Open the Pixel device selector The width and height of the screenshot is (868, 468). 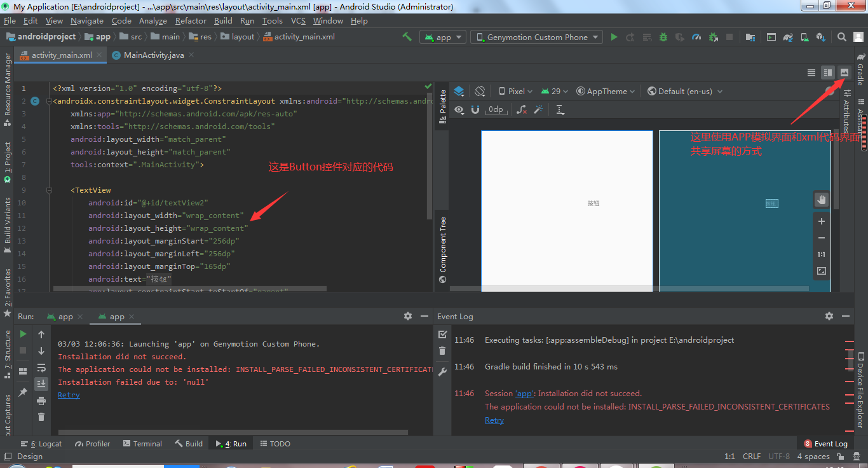point(515,91)
